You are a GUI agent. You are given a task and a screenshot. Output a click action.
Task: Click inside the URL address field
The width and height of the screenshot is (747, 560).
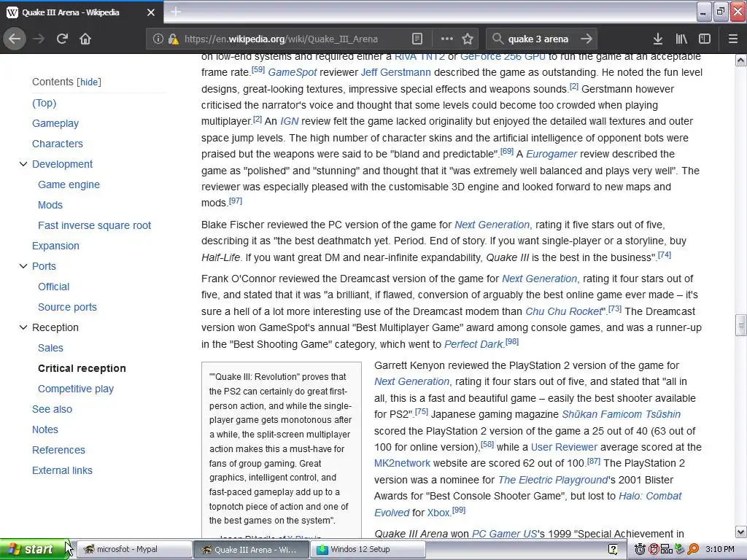pos(281,39)
